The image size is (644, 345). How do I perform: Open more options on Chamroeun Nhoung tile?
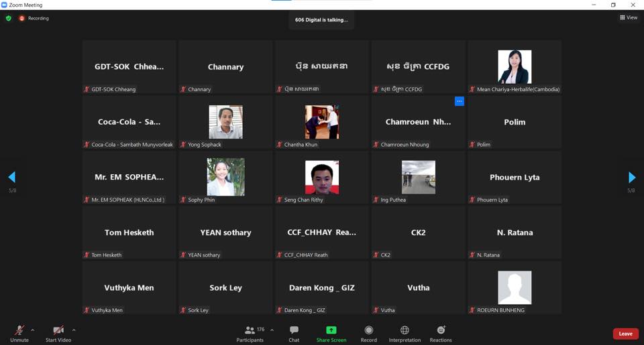[x=460, y=101]
